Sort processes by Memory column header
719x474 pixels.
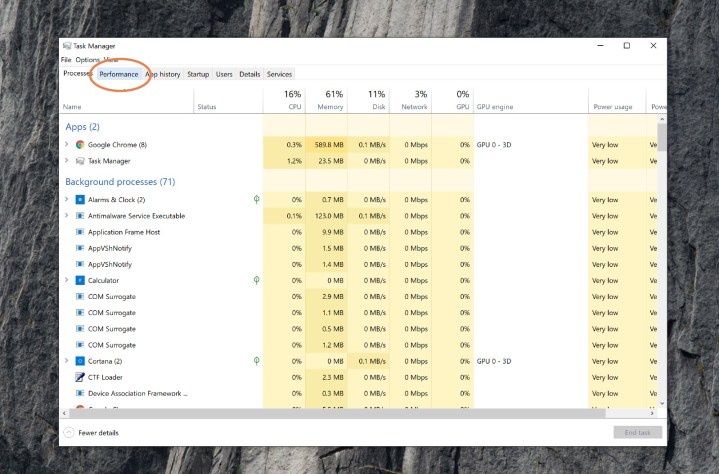pos(329,100)
